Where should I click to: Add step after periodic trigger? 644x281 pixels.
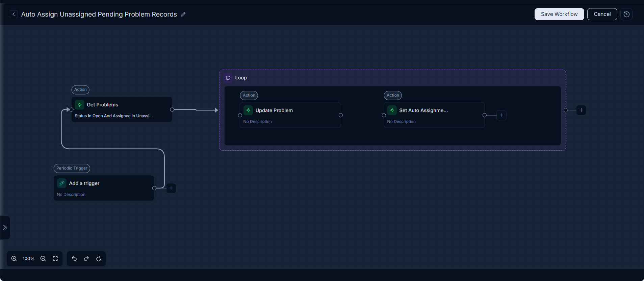tap(171, 188)
